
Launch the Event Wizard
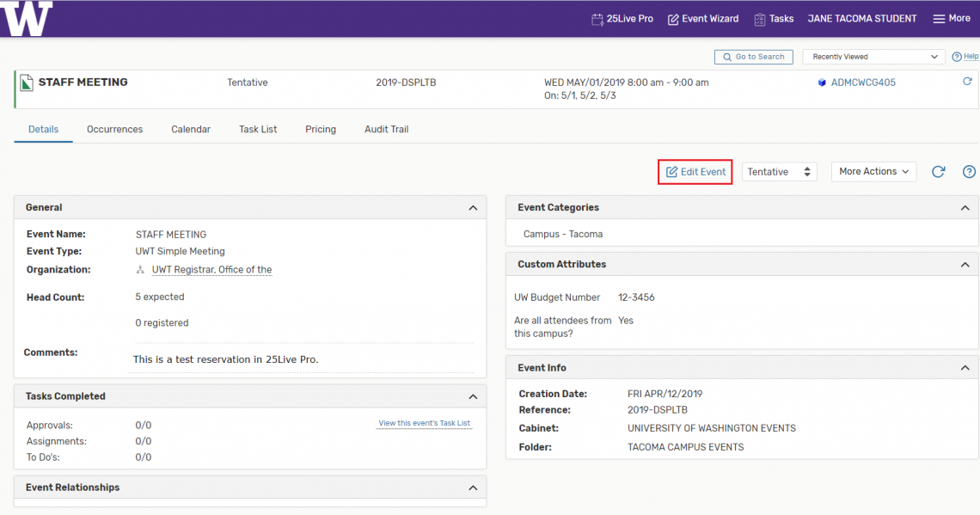(702, 18)
